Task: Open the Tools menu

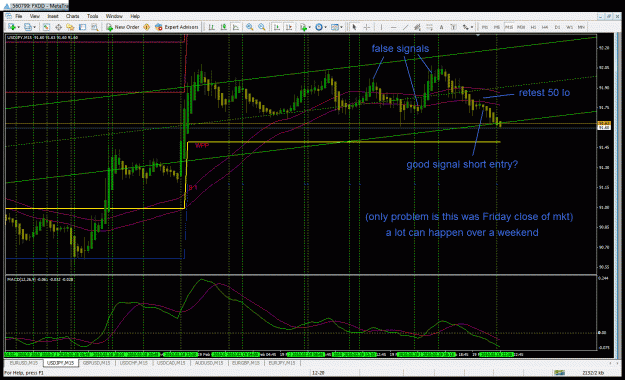Action: [x=92, y=16]
